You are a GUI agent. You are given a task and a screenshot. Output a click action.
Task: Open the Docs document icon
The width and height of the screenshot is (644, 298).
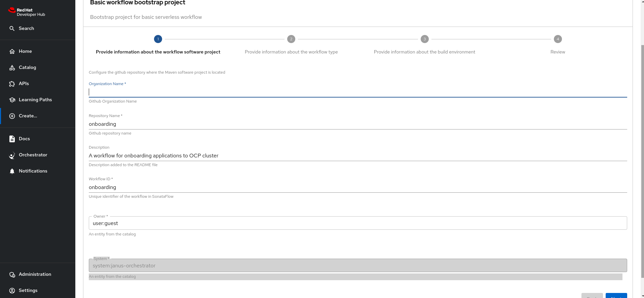12,139
